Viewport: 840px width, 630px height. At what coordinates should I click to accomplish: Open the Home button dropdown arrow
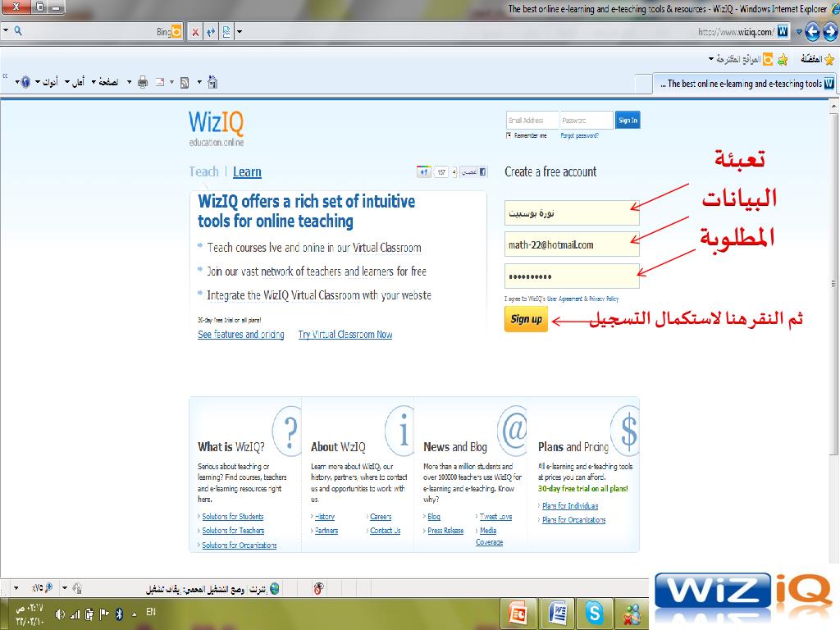click(199, 82)
